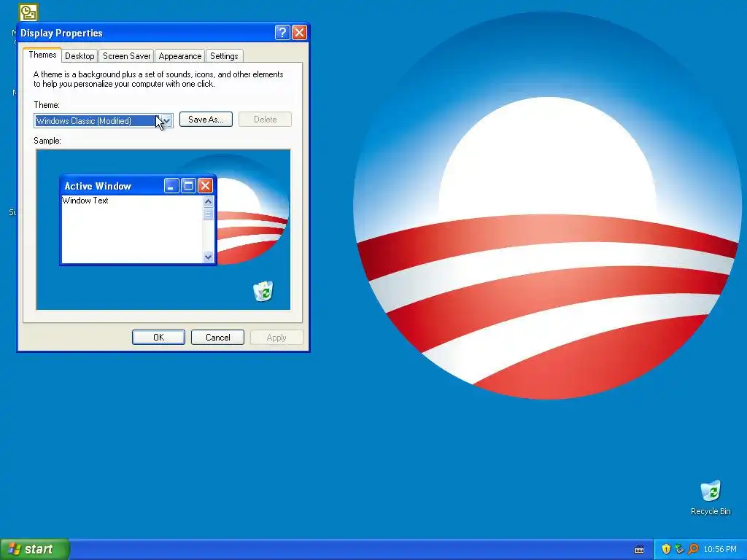Click the greyed-out Apply button

[276, 337]
